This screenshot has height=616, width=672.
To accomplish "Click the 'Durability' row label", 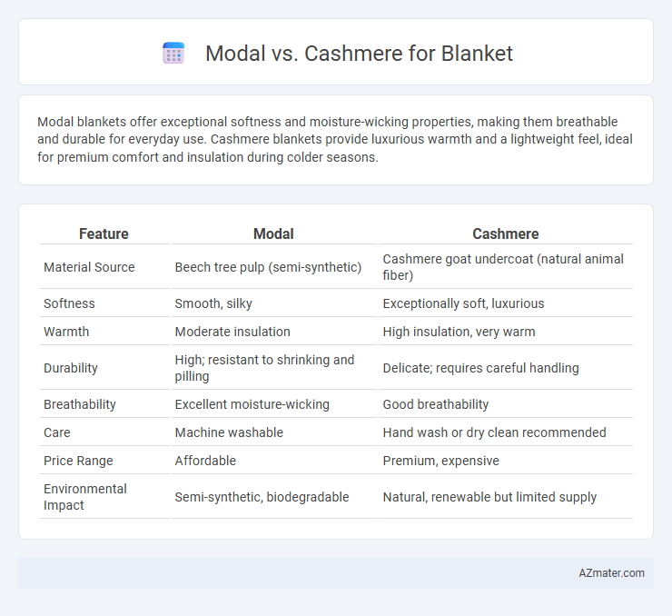I will point(71,368).
